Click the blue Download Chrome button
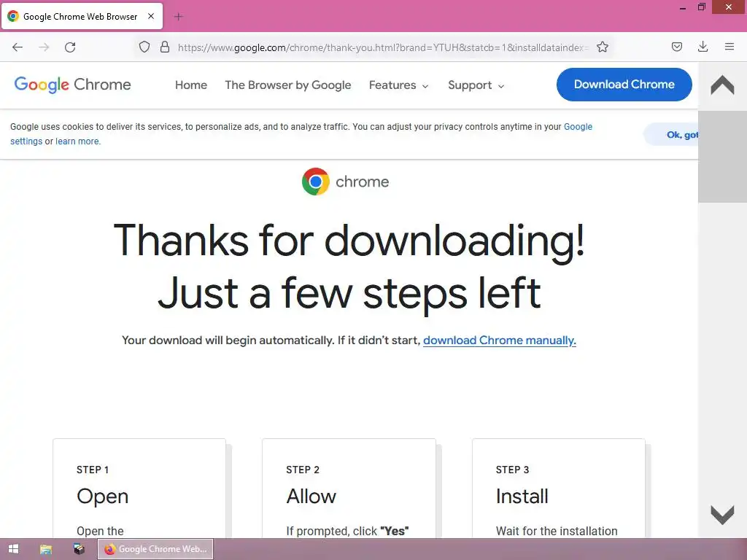 (624, 85)
